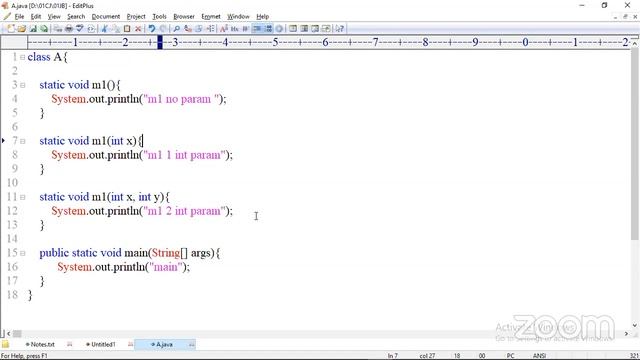The width and height of the screenshot is (640, 360).
Task: Click the Help pointer toolbar icon
Action: (x=340, y=29)
